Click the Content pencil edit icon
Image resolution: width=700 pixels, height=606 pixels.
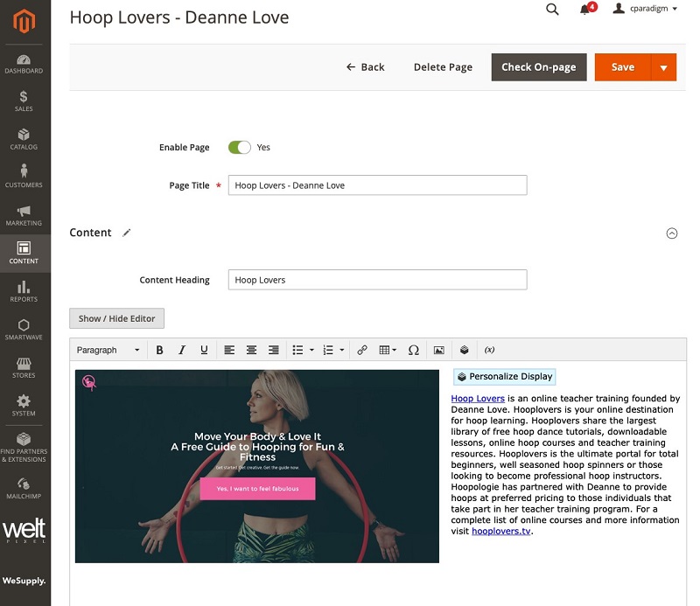127,233
